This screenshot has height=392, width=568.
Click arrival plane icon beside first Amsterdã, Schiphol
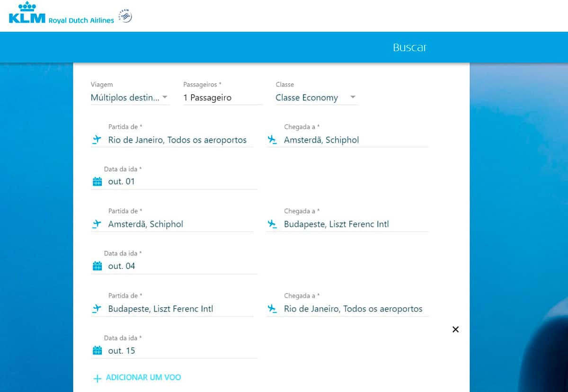[272, 140]
